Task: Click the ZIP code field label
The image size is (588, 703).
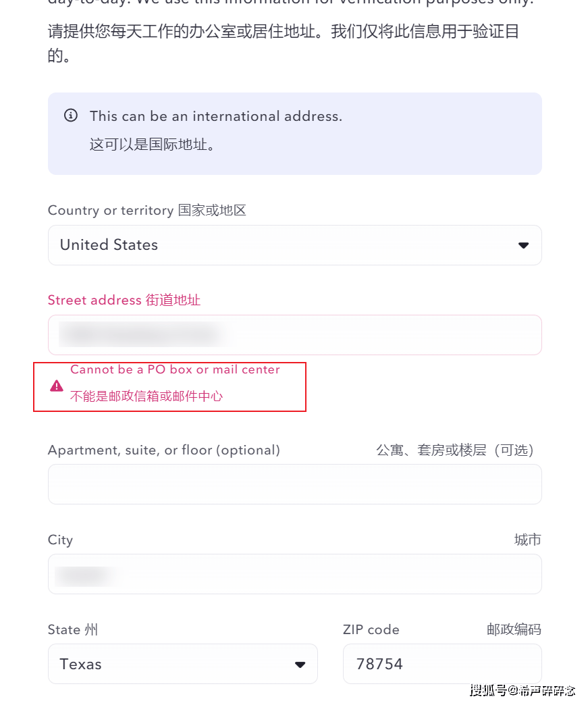Action: pyautogui.click(x=371, y=630)
